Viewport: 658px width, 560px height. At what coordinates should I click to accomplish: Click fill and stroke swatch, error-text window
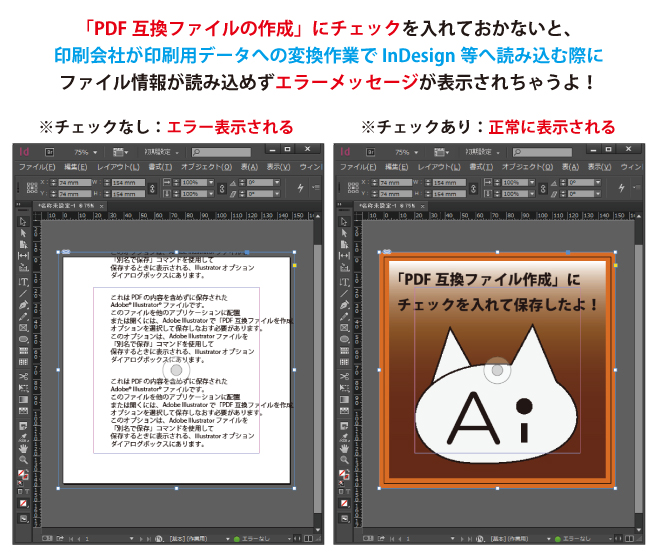point(23,474)
